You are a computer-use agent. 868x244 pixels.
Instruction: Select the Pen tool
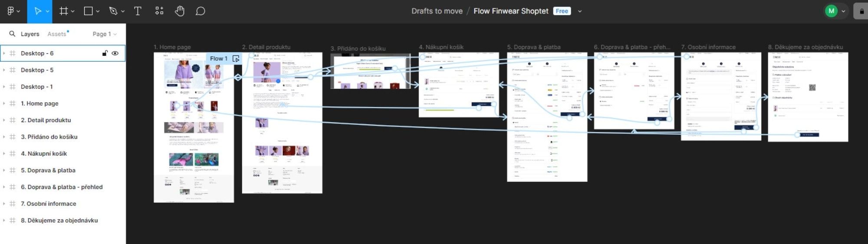(113, 11)
